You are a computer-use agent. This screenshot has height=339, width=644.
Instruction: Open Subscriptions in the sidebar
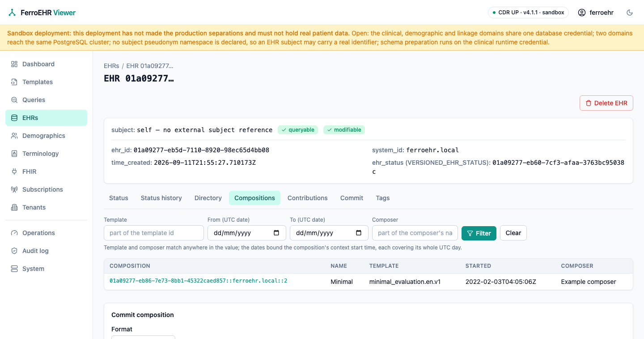[46, 189]
